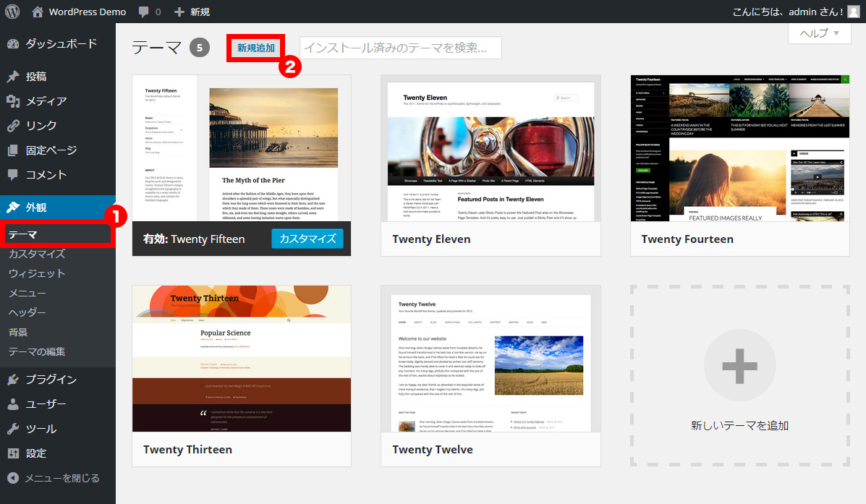Click the 外観 paintbrush icon

pos(13,208)
